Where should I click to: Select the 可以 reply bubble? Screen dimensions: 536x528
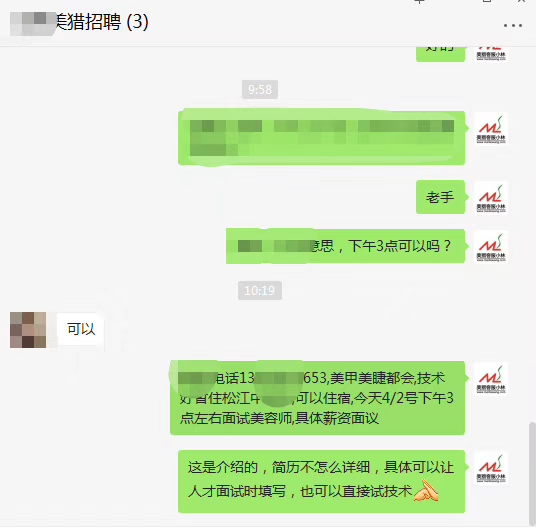81,329
